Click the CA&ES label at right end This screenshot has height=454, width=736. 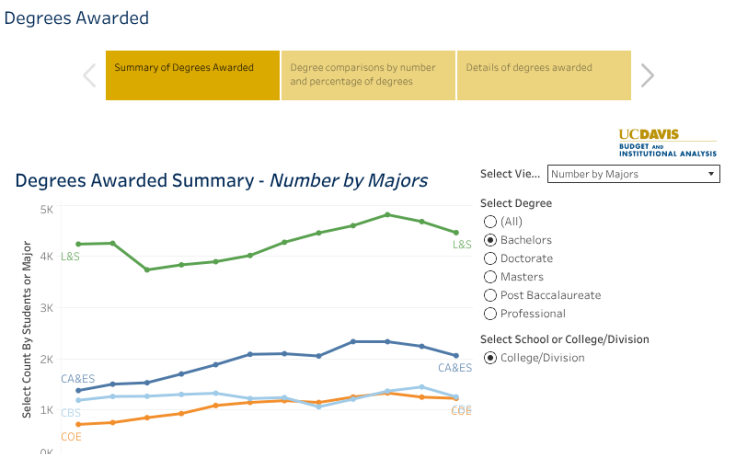[456, 368]
